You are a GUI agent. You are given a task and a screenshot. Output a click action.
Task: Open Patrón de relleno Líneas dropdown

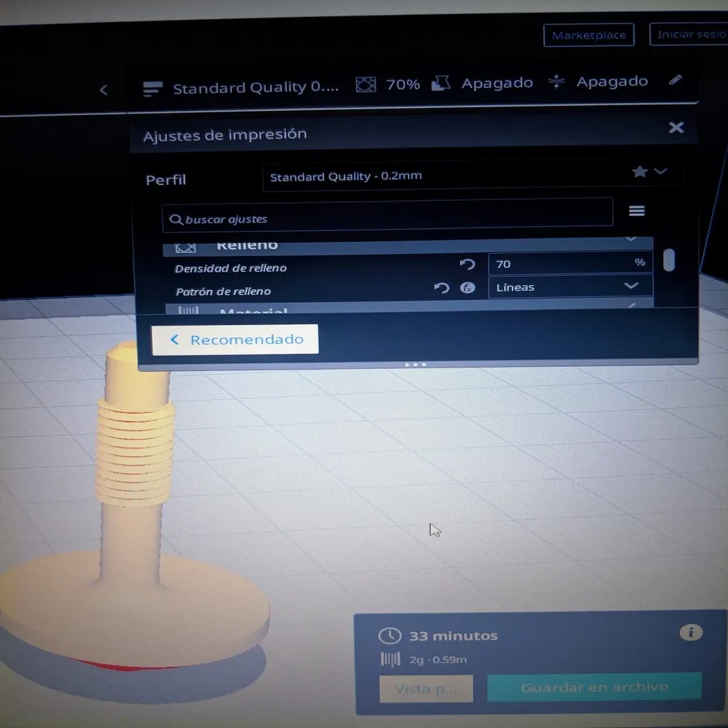coord(570,287)
